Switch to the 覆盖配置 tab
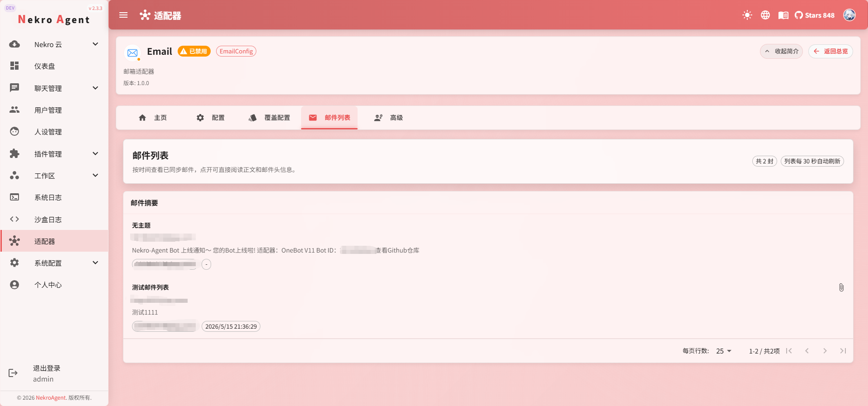This screenshot has width=868, height=406. (x=269, y=118)
